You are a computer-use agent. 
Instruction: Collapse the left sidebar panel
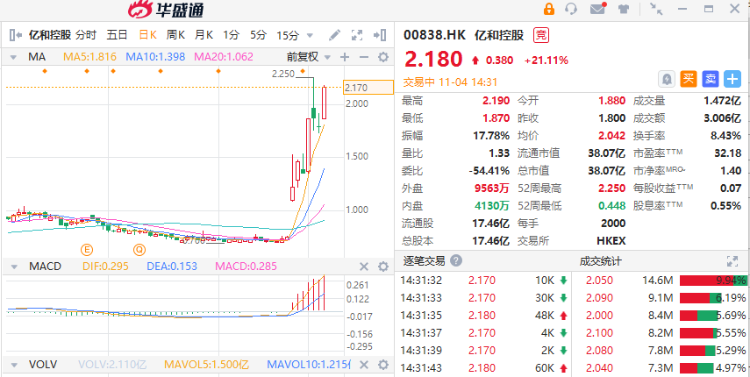click(x=16, y=35)
